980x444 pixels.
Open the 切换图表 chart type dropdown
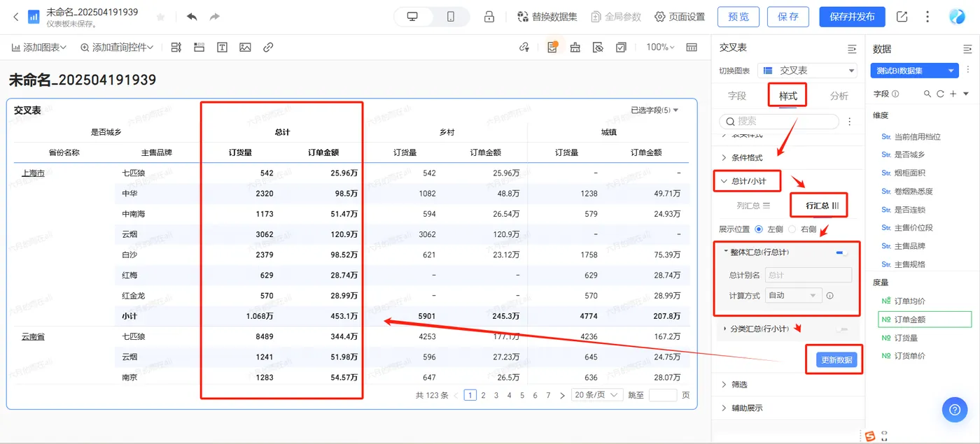pos(808,71)
